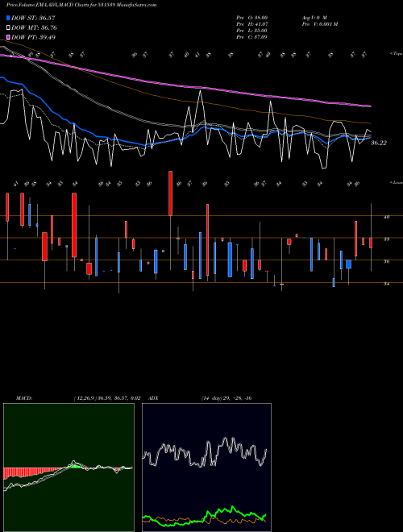Click the 36 price axis label
Screen dimensions: 403x532
386,262
